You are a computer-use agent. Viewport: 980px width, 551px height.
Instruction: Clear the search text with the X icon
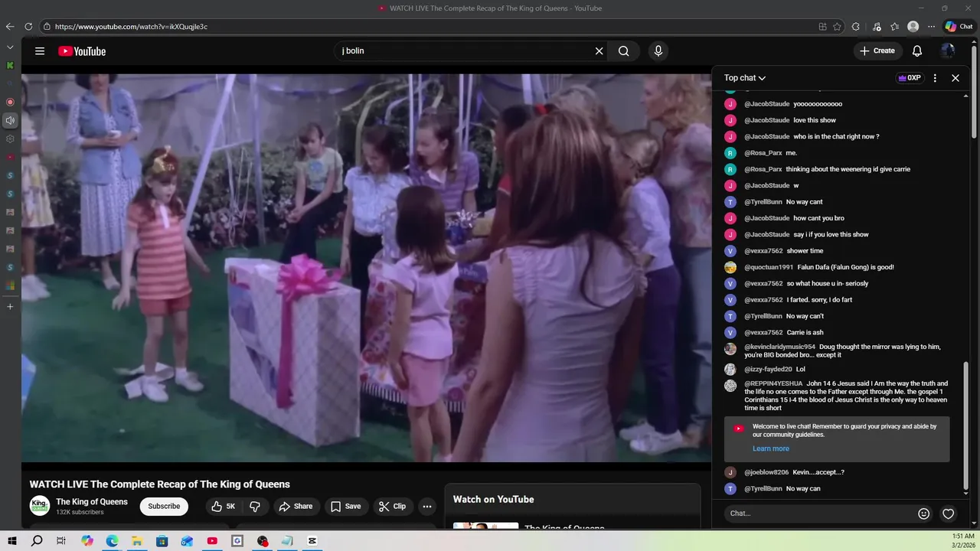pyautogui.click(x=599, y=51)
